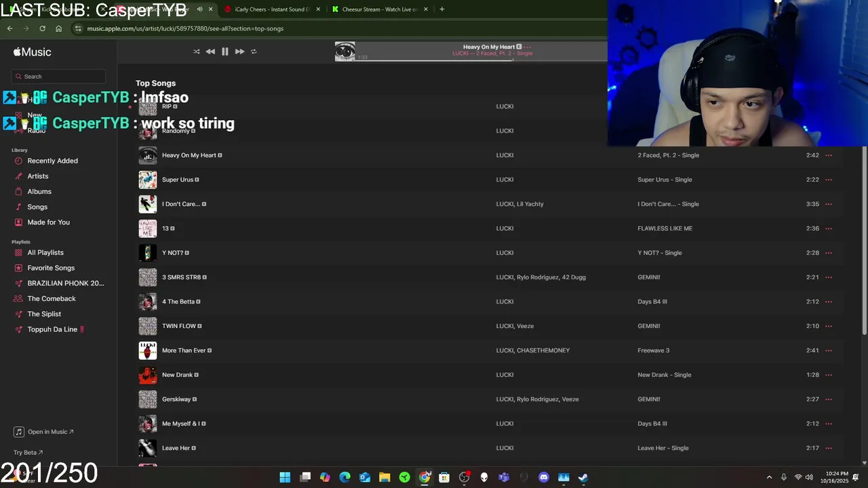Viewport: 868px width, 488px height.
Task: Open The Siplist playlist
Action: [44, 314]
